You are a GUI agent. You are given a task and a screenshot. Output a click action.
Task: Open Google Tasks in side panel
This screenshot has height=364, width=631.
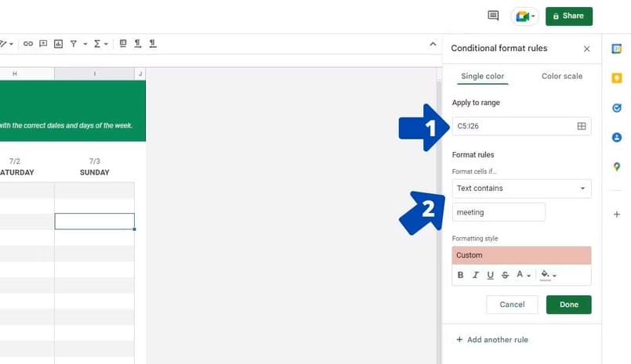point(617,108)
